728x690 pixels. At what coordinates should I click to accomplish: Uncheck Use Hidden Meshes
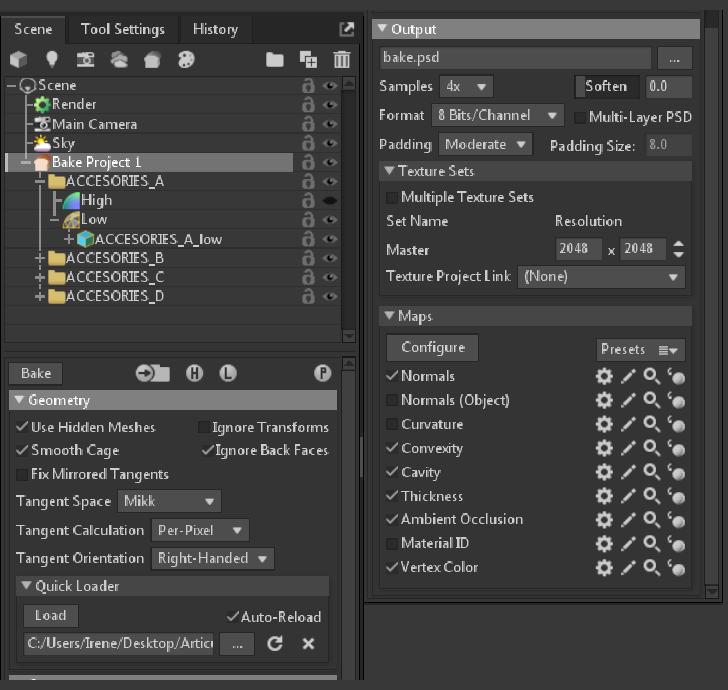click(x=22, y=427)
